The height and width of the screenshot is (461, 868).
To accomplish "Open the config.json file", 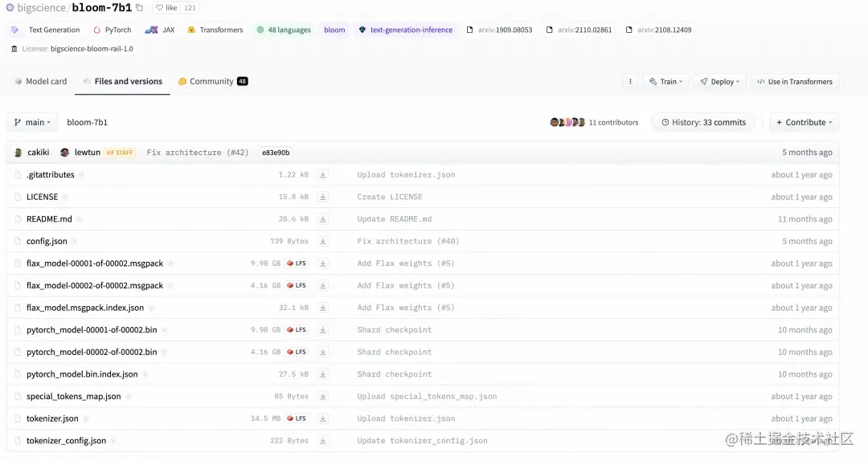I will click(47, 241).
